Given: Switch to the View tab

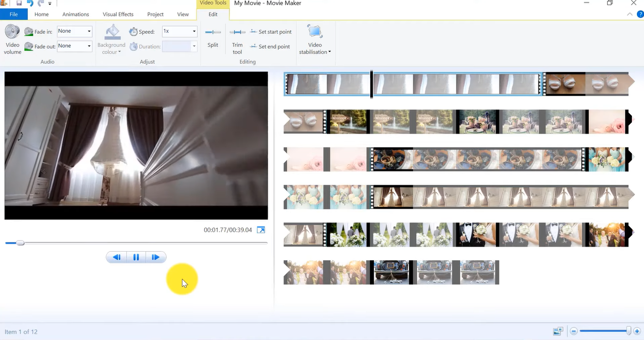Looking at the screenshot, I should point(182,14).
